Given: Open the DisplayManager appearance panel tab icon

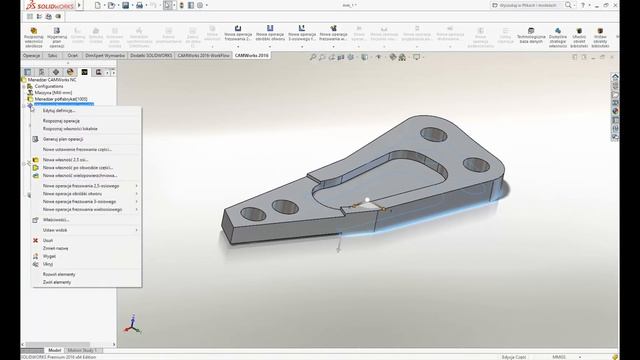Looking at the screenshot, I should (70, 72).
